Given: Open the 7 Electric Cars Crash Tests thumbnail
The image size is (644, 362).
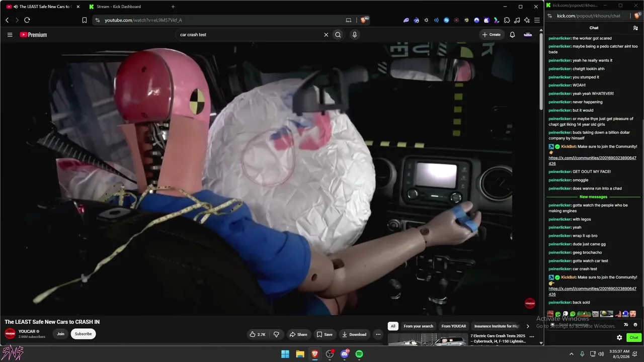Looking at the screenshot, I should (x=428, y=339).
